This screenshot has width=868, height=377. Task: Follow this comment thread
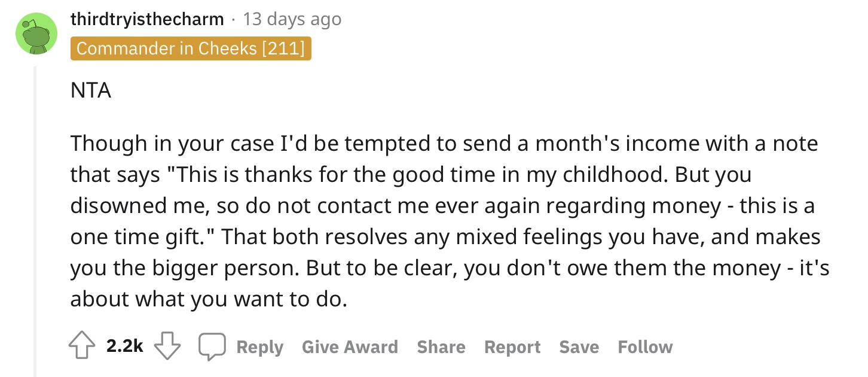pos(645,347)
